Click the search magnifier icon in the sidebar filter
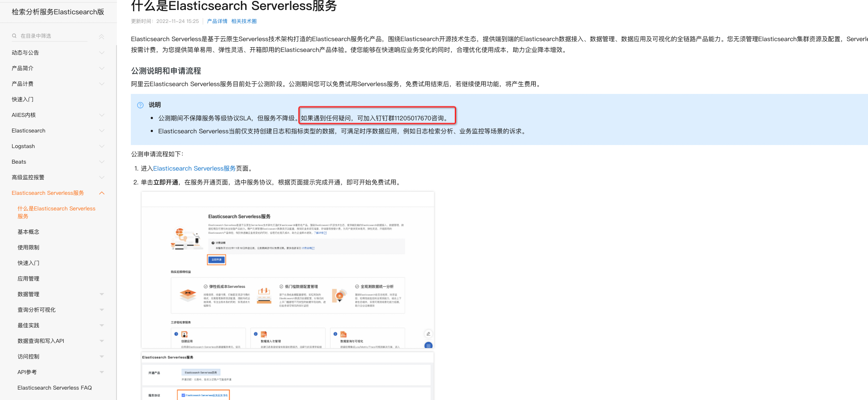The height and width of the screenshot is (400, 868). pos(14,36)
